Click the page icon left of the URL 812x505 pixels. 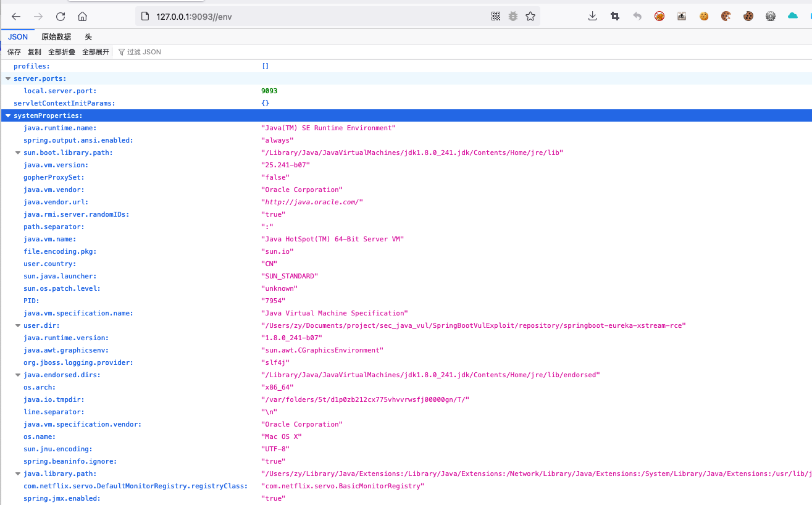click(x=145, y=16)
